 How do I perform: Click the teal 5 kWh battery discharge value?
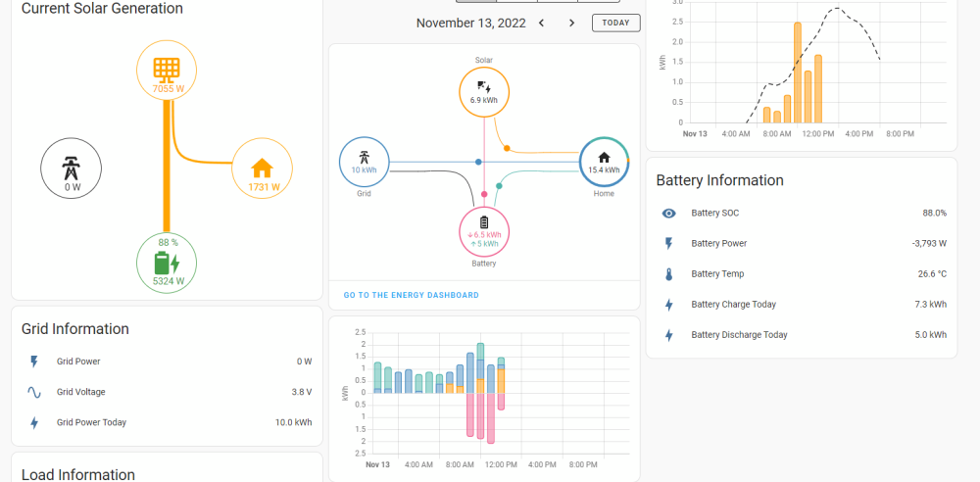[484, 244]
